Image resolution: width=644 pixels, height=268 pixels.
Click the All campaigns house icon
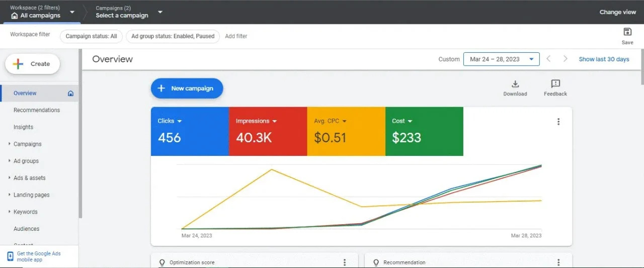click(14, 16)
